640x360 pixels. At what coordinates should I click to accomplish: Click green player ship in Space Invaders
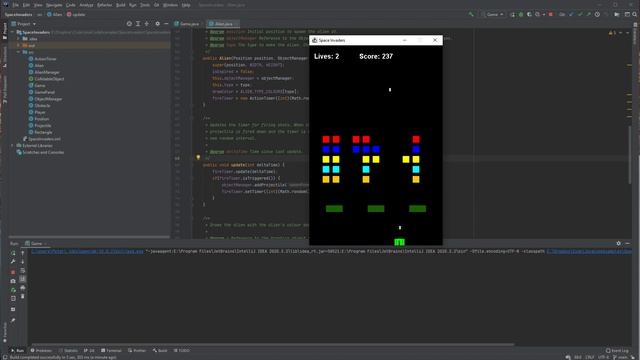400,242
